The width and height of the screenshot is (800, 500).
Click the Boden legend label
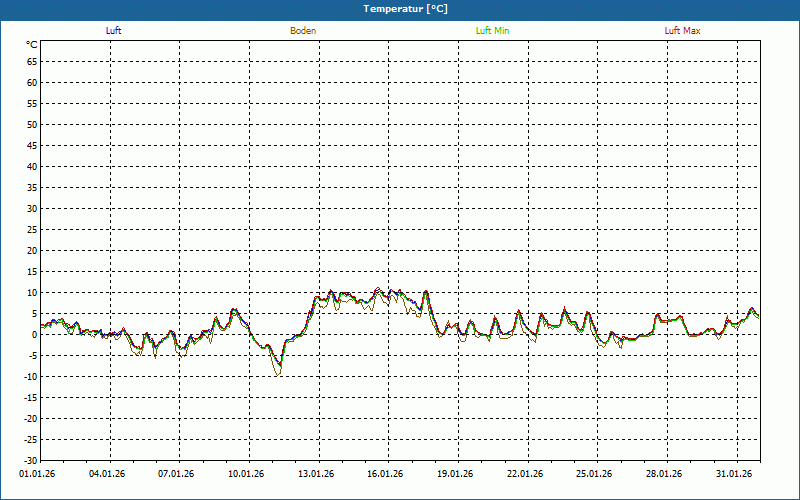(303, 31)
